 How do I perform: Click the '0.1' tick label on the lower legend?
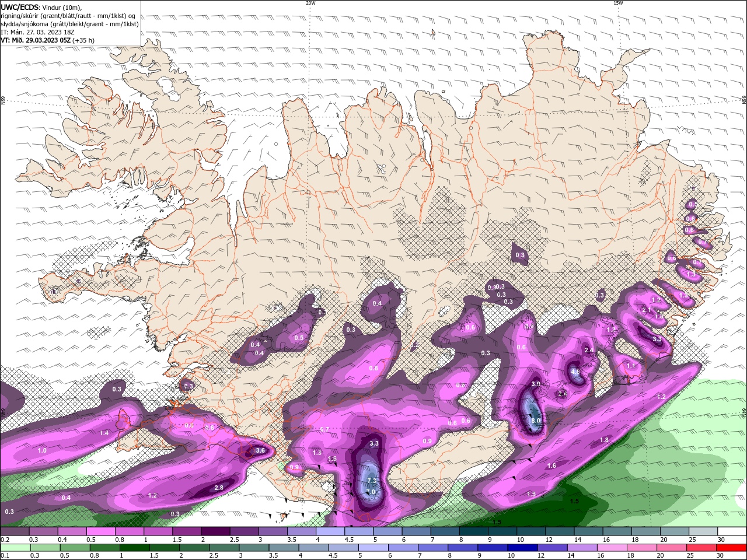[5, 556]
